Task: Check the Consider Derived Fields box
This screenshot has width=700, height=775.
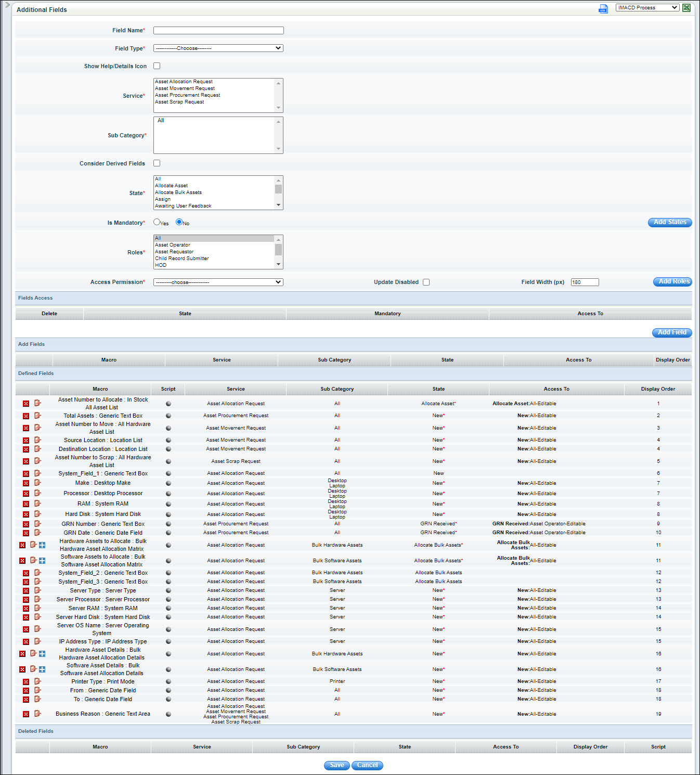Action: 157,163
